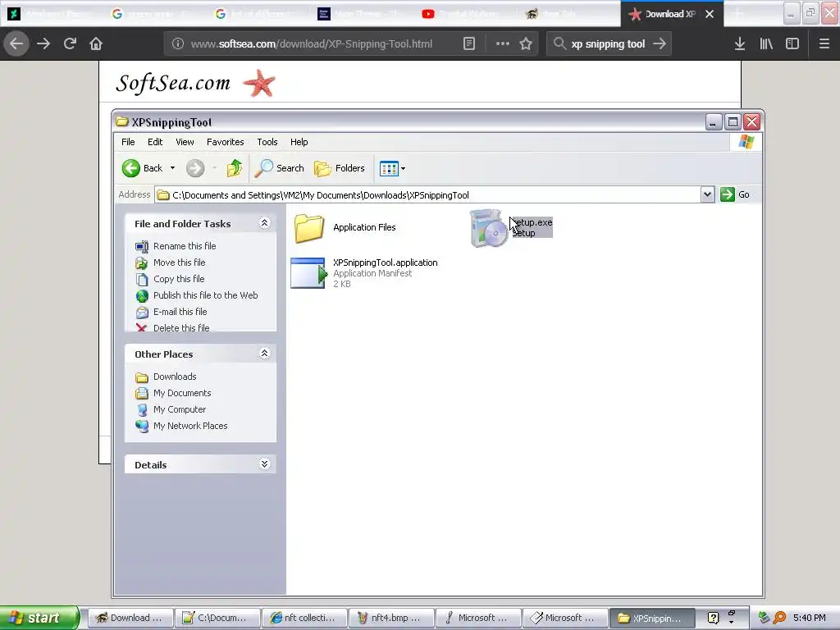
Task: Click the XPSnippingTool.application file name
Action: click(x=386, y=262)
